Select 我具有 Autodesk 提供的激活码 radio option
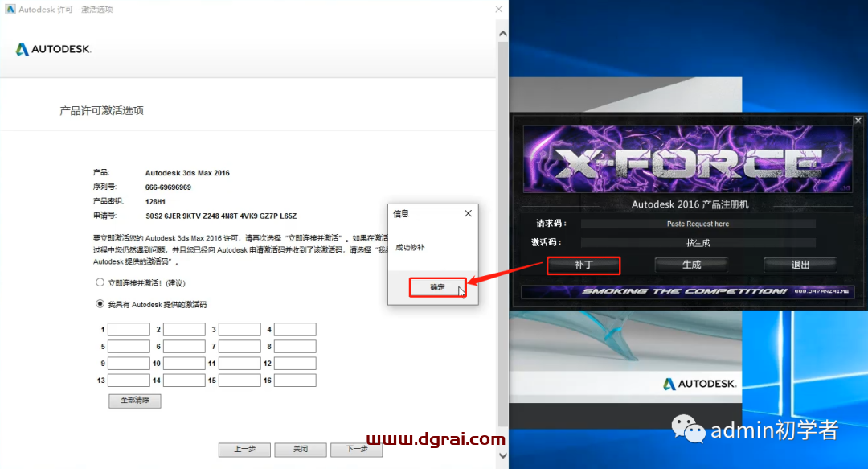 pyautogui.click(x=100, y=304)
